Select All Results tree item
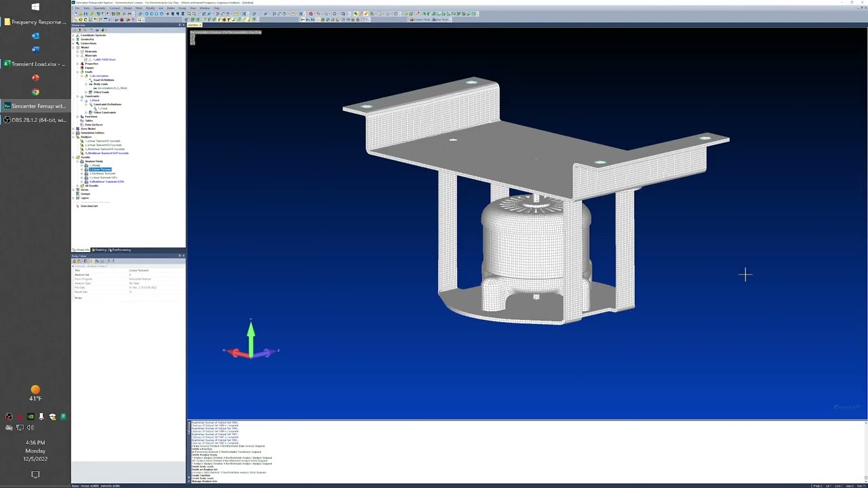 tap(92, 186)
